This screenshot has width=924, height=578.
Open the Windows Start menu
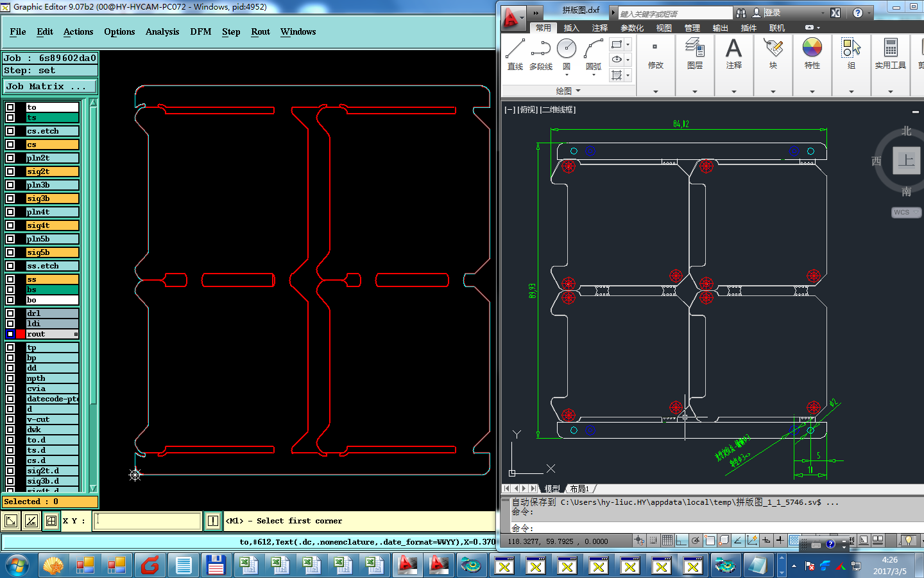tap(17, 566)
